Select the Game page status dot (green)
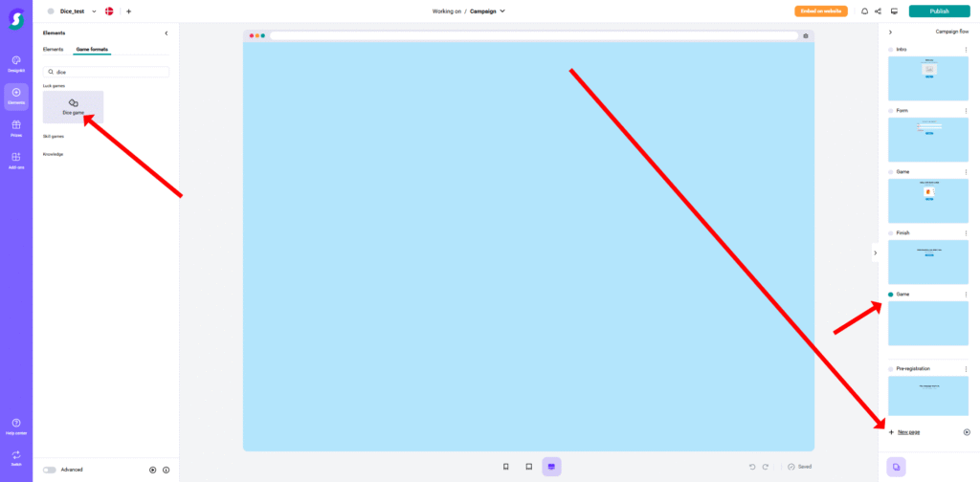The height and width of the screenshot is (482, 980). point(890,295)
